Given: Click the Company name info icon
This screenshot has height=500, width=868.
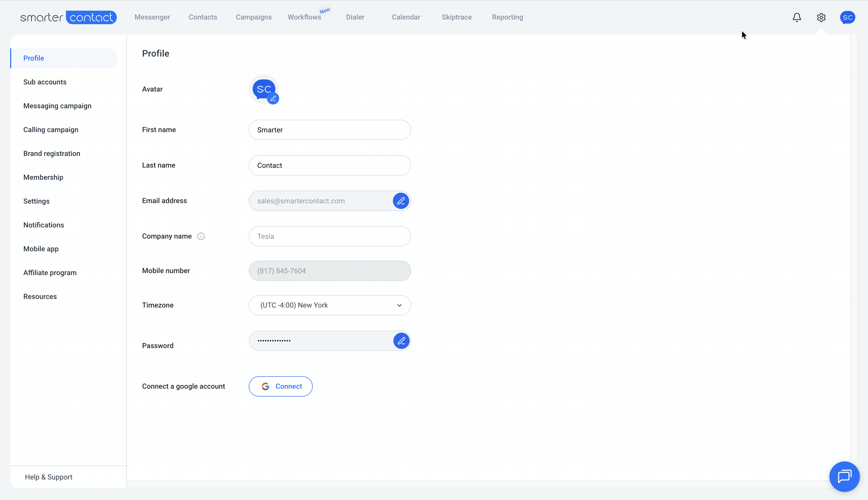Looking at the screenshot, I should pos(201,236).
